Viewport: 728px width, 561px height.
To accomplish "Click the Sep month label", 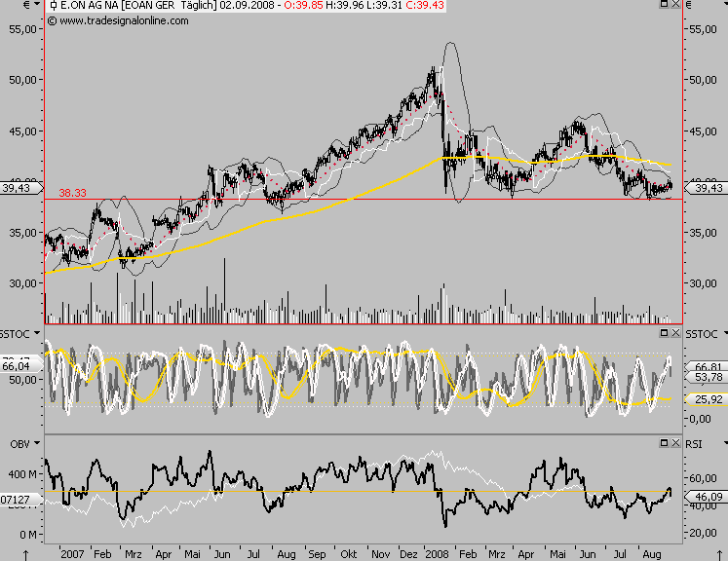I will click(317, 554).
